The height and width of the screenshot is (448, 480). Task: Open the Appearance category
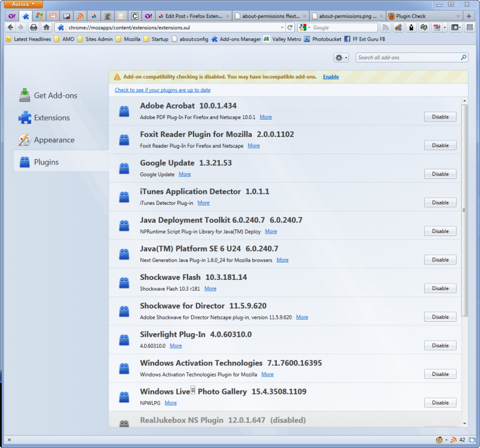(x=61, y=140)
